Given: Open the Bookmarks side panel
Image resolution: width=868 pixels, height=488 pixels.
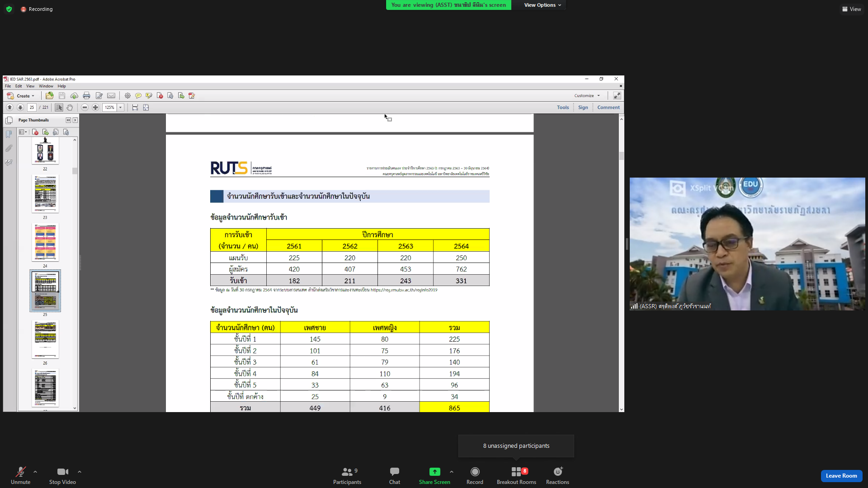Looking at the screenshot, I should (9, 134).
